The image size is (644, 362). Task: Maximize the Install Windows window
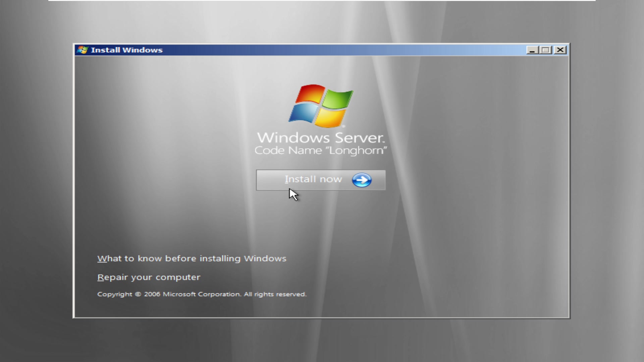546,50
